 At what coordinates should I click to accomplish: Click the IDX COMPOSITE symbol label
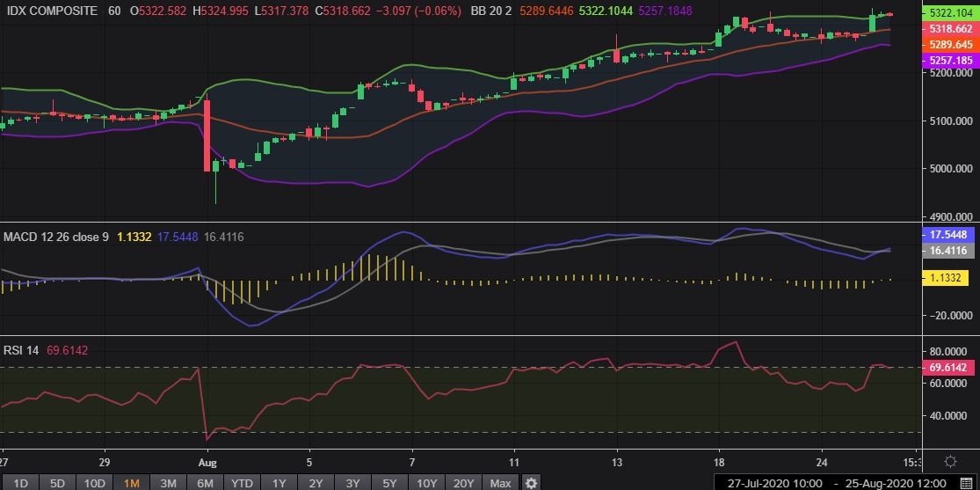(x=51, y=11)
